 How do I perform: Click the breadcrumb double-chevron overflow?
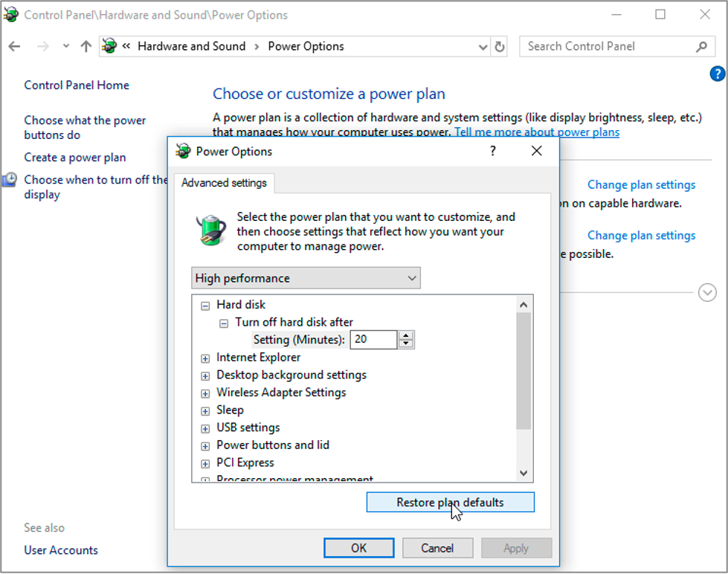pyautogui.click(x=126, y=46)
